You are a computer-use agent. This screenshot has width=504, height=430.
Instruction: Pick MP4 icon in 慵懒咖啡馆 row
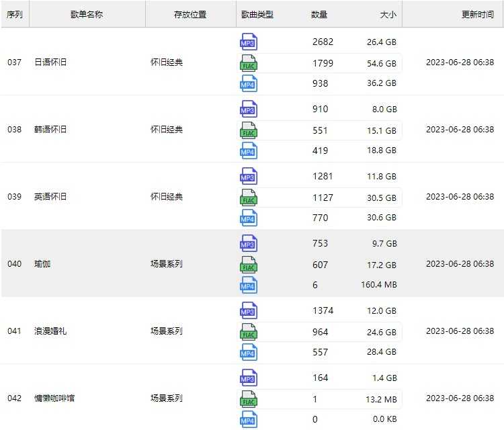click(249, 419)
